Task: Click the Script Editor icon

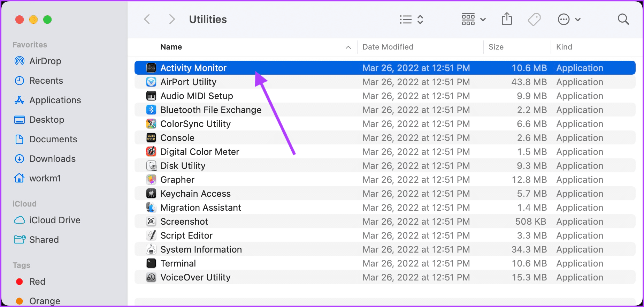Action: [151, 235]
